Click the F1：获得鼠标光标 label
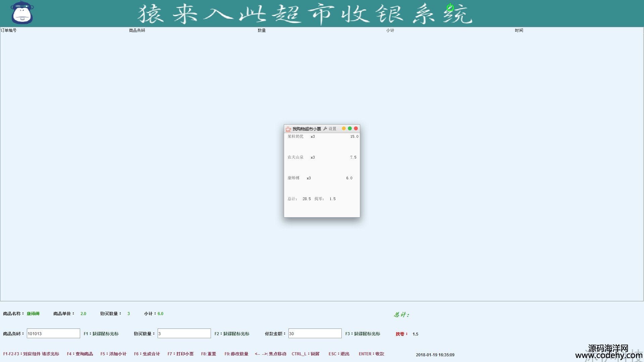 coord(101,334)
